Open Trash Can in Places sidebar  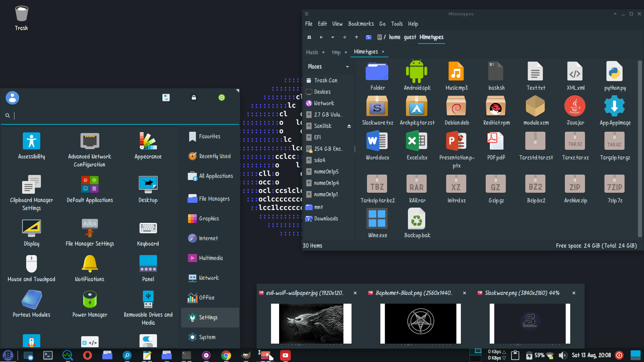click(325, 80)
